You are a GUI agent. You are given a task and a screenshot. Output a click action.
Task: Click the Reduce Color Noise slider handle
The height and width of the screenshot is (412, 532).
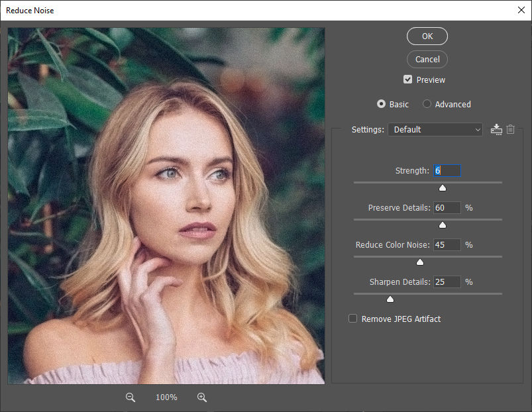[420, 262]
